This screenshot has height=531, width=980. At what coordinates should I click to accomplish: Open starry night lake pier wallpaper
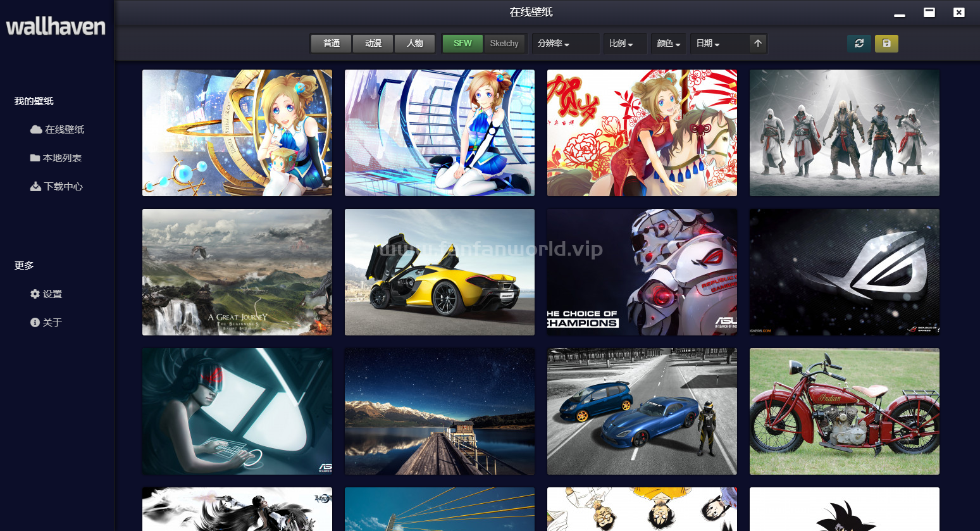click(x=440, y=411)
